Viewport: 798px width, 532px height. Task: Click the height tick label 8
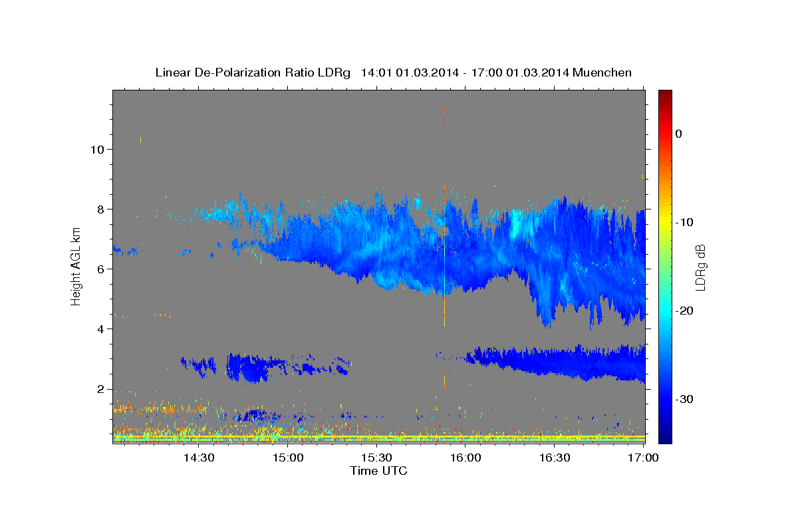(101, 209)
